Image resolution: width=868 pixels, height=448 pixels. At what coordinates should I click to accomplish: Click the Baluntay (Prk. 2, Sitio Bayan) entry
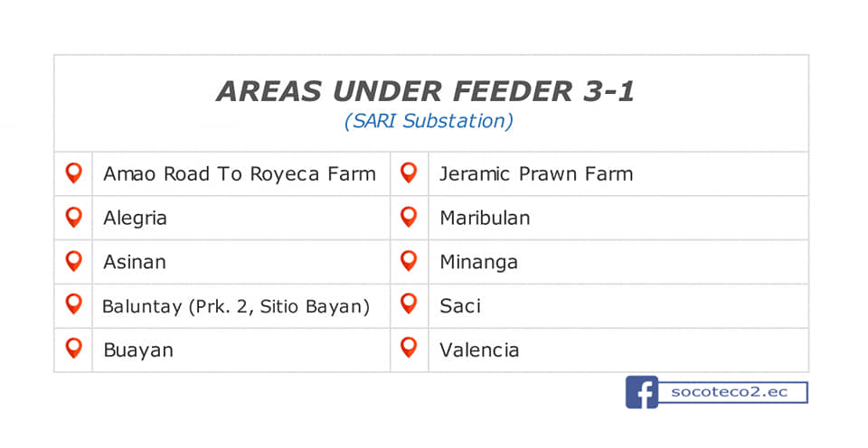click(236, 306)
